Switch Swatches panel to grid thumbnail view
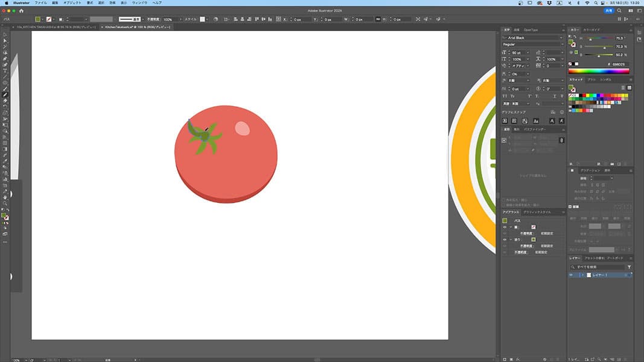The image size is (644, 362). click(630, 87)
